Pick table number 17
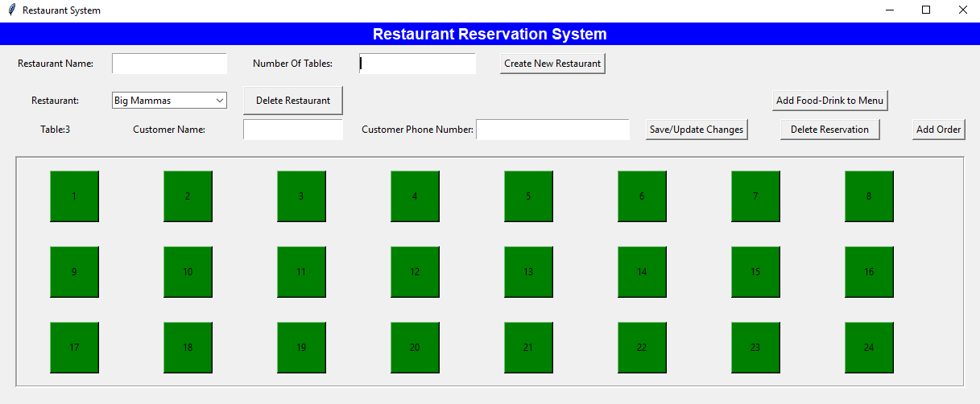The width and height of the screenshot is (980, 404). point(74,347)
